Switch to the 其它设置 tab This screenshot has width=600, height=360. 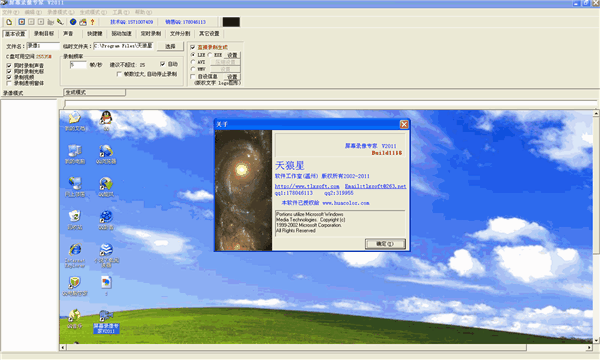[209, 34]
